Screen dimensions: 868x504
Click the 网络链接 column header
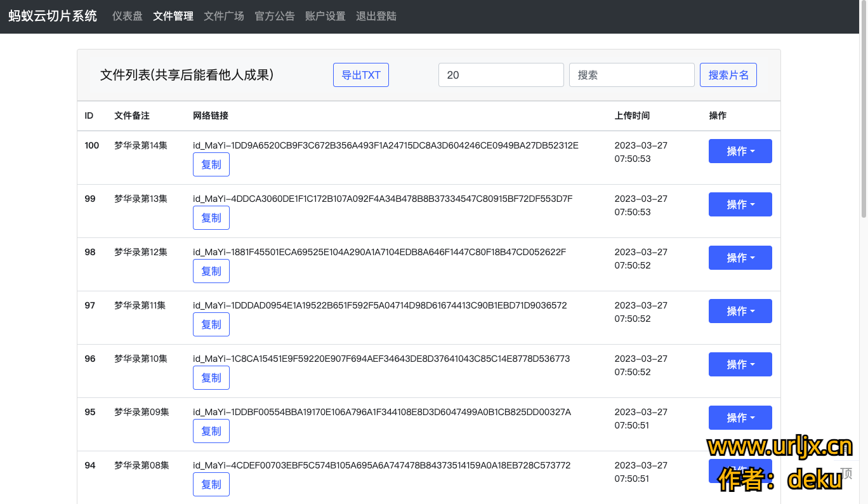[x=211, y=116]
